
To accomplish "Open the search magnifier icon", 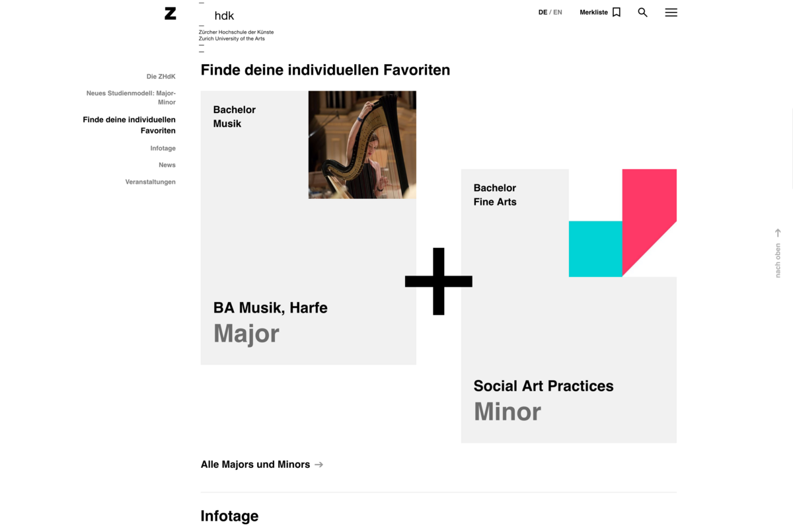I will coord(642,13).
